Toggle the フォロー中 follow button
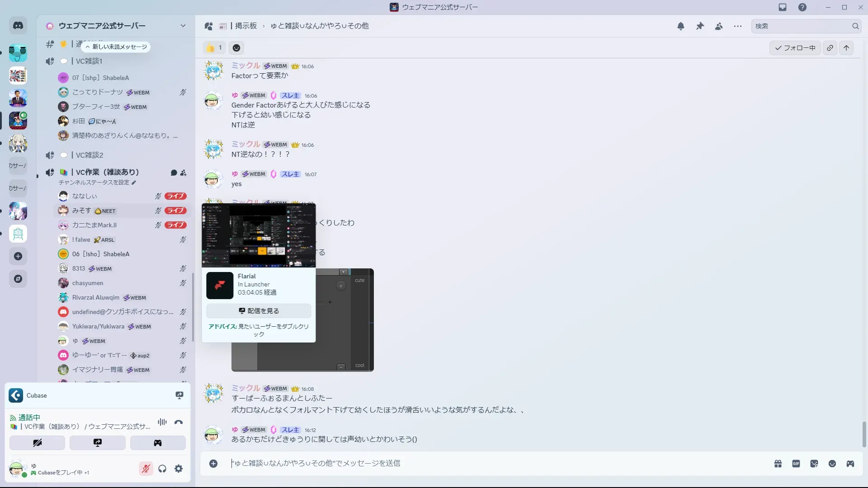The height and width of the screenshot is (488, 868). [x=795, y=48]
